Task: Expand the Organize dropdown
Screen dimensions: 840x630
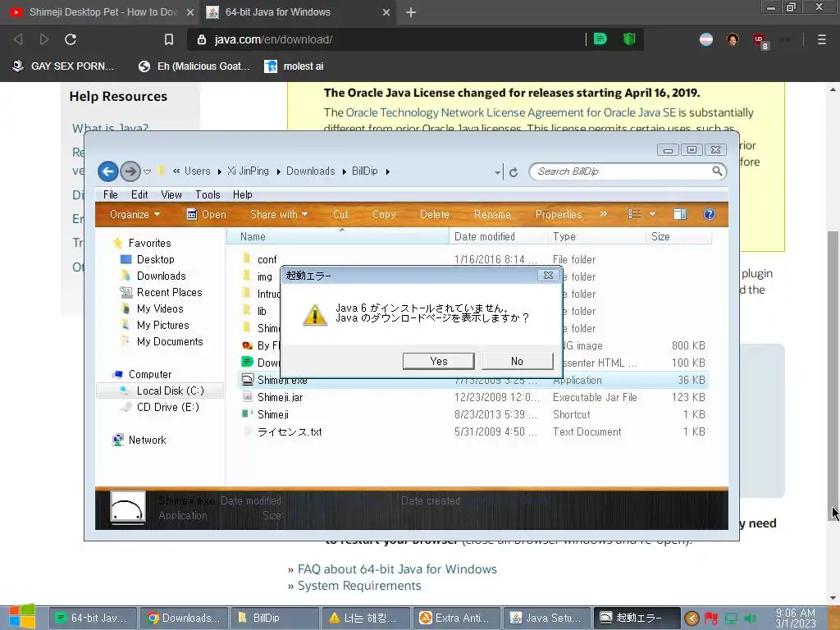Action: (135, 214)
